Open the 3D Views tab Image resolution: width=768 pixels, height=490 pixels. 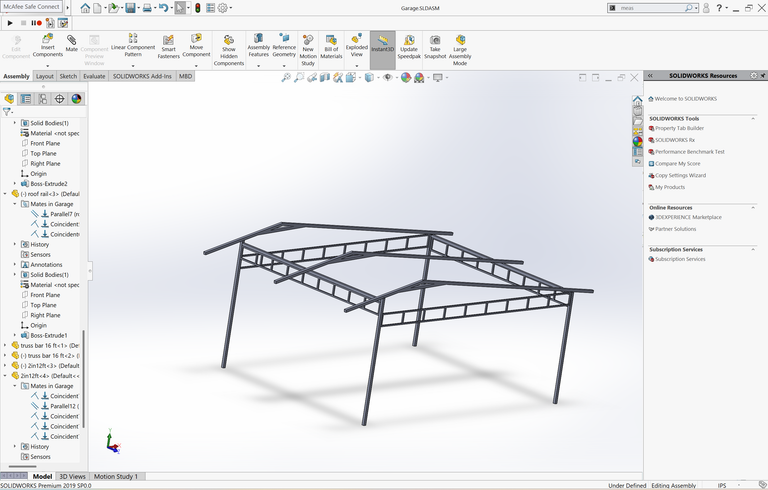point(72,476)
